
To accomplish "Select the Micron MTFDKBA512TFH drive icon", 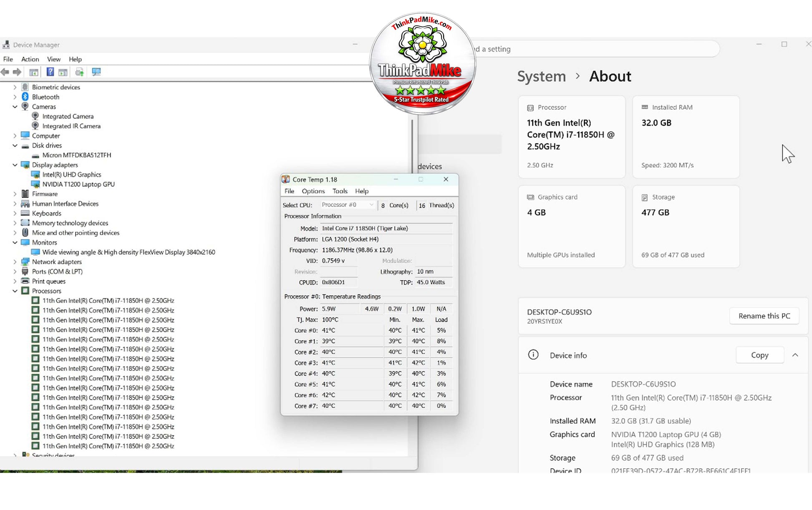I will [x=35, y=156].
